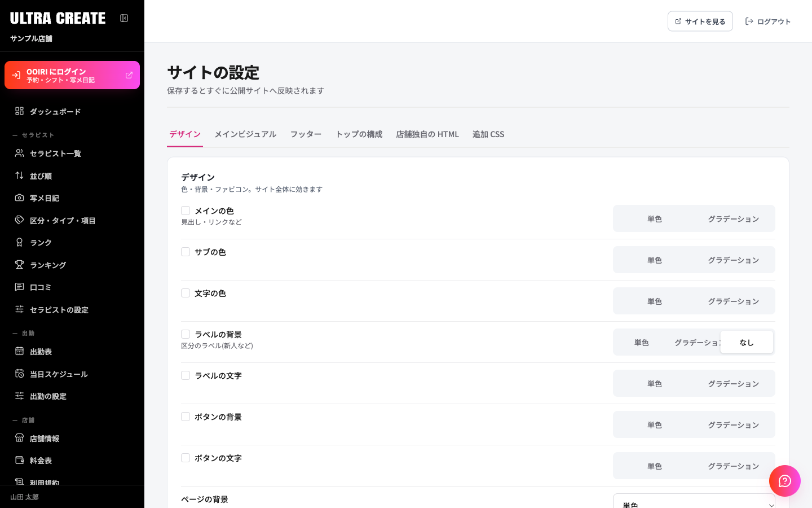Click the OOIRI にログイン banner
Screen dimensions: 812x508
[x=72, y=75]
